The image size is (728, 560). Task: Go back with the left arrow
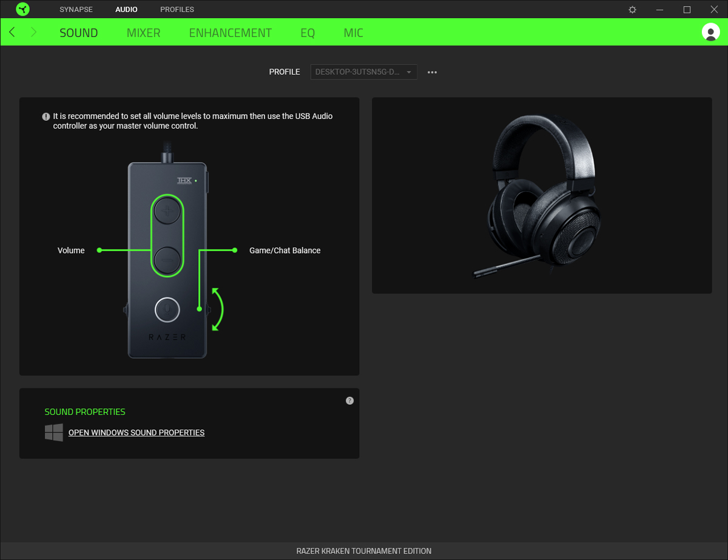12,32
